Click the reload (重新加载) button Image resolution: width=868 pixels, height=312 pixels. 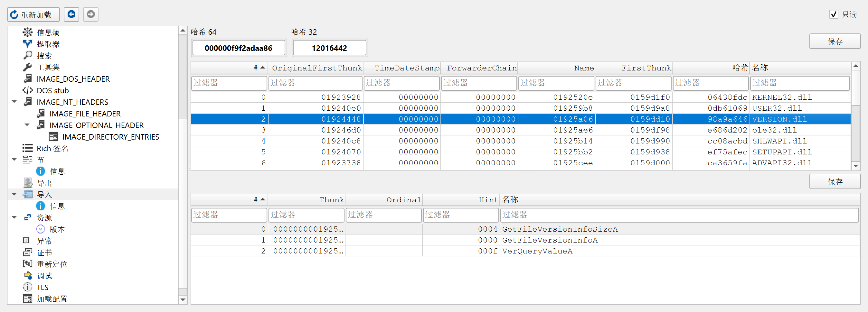(33, 14)
